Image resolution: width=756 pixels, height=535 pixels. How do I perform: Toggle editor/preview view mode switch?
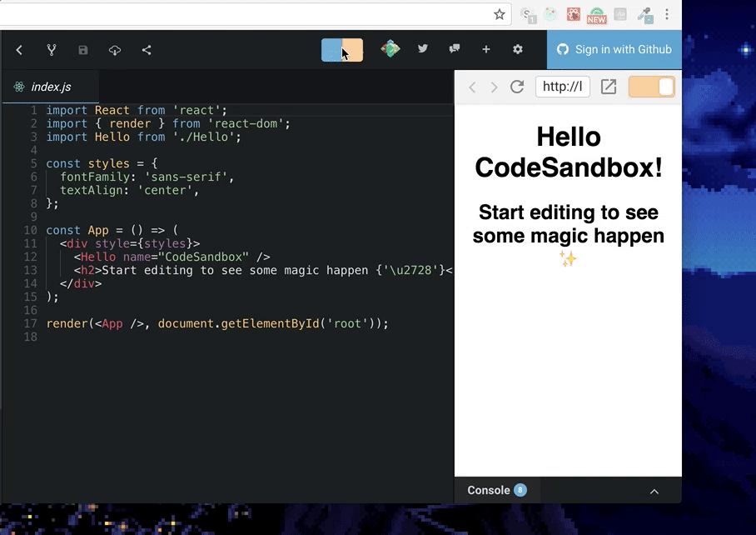[342, 50]
